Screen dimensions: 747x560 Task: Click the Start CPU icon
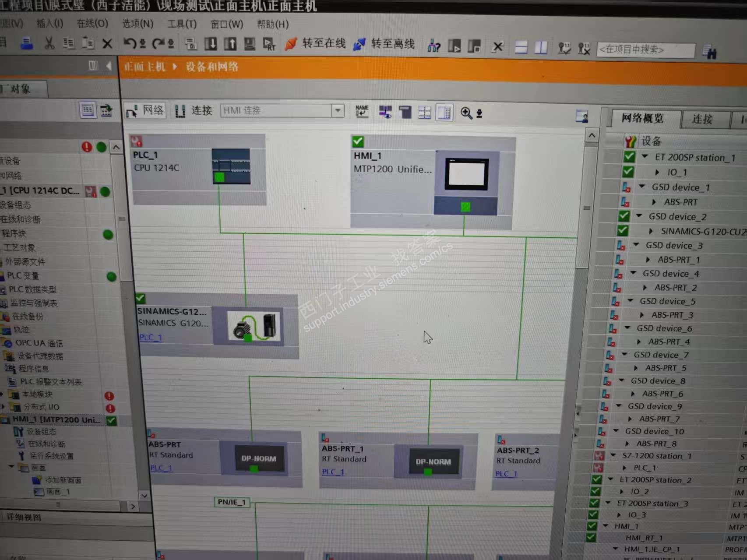(x=454, y=46)
